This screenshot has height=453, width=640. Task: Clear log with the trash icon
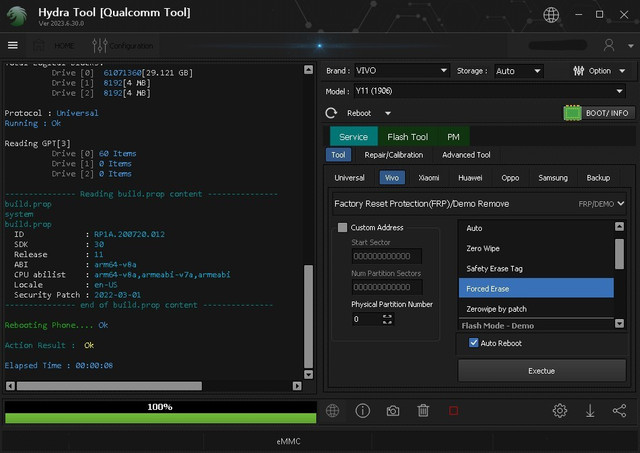423,411
